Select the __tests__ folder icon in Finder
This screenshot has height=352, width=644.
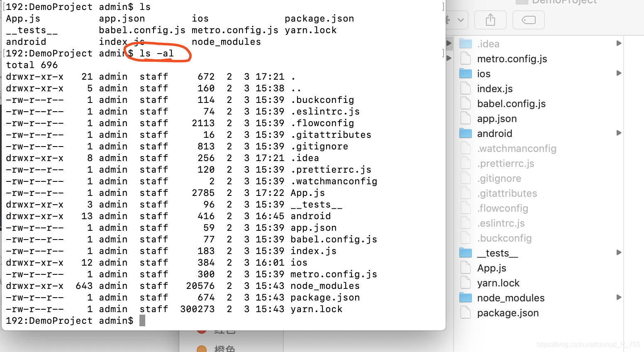[466, 253]
